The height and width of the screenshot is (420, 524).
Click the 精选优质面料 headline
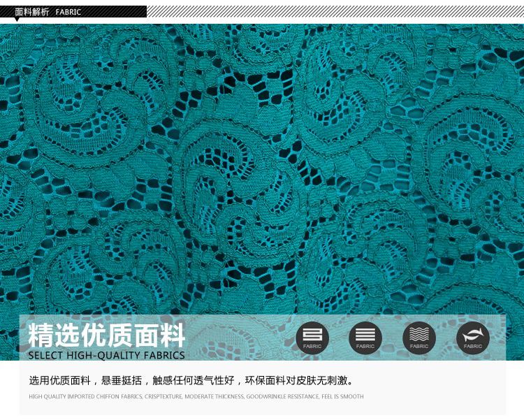tap(107, 335)
